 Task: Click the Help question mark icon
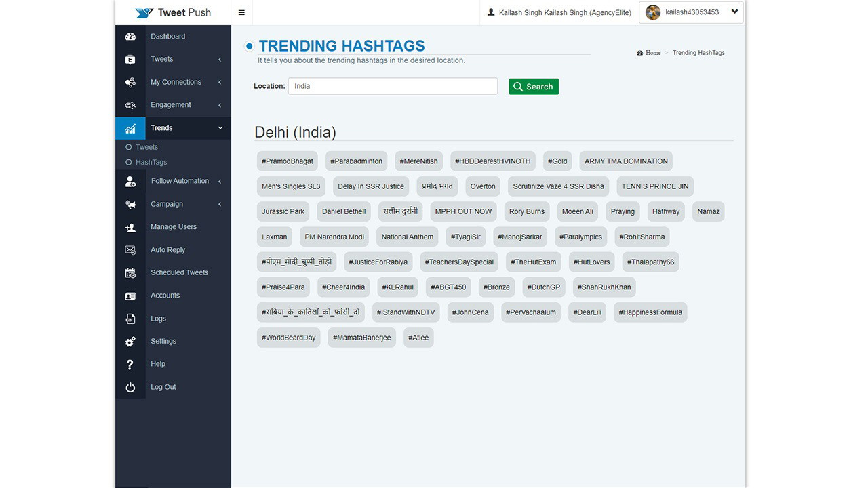point(130,365)
